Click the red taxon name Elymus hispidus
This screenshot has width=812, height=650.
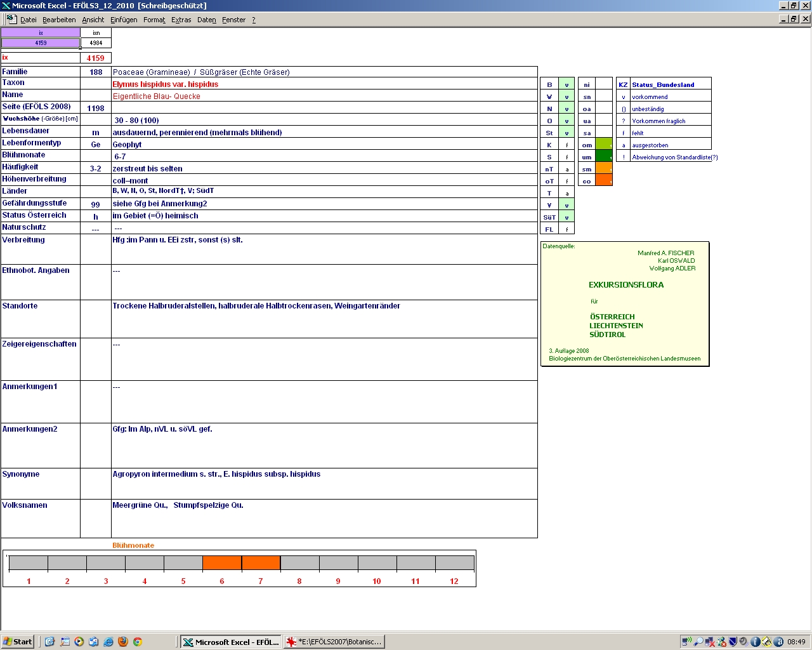click(166, 84)
